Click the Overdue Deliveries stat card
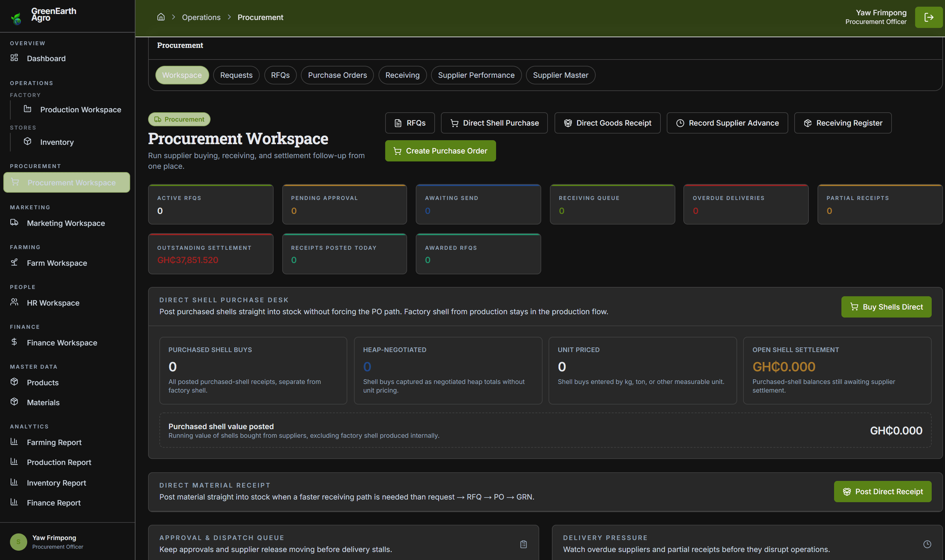The height and width of the screenshot is (560, 945). click(x=746, y=204)
